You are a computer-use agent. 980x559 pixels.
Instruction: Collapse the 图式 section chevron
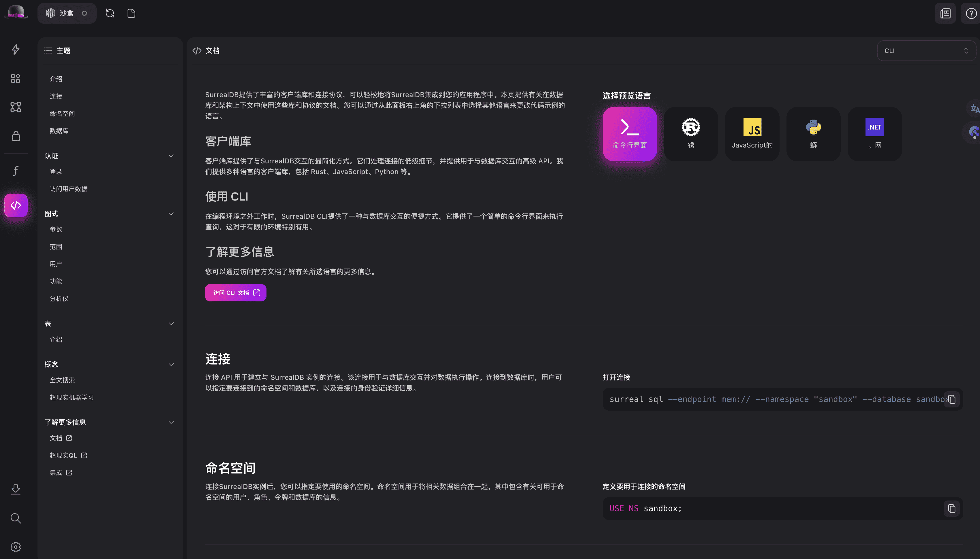(x=171, y=214)
